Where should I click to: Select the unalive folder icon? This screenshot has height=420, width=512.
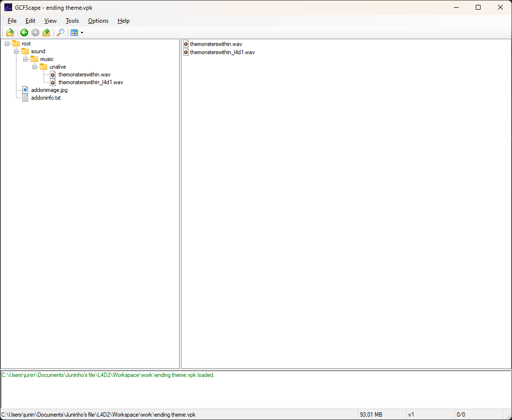[44, 67]
